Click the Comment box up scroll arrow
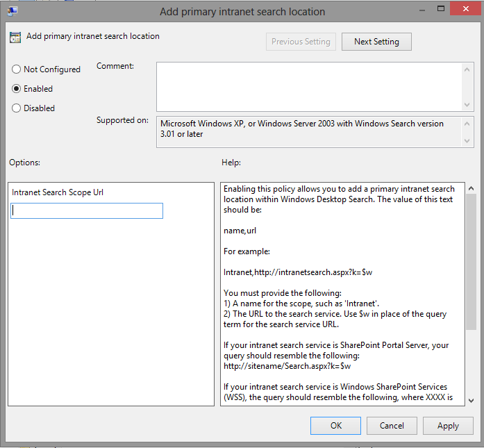Screen dimensions: 484x448 tap(467, 69)
